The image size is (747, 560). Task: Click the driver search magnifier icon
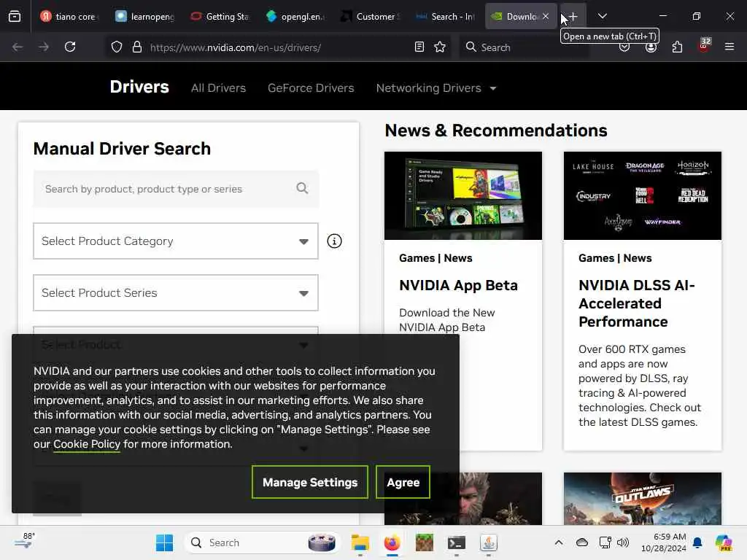click(x=302, y=188)
